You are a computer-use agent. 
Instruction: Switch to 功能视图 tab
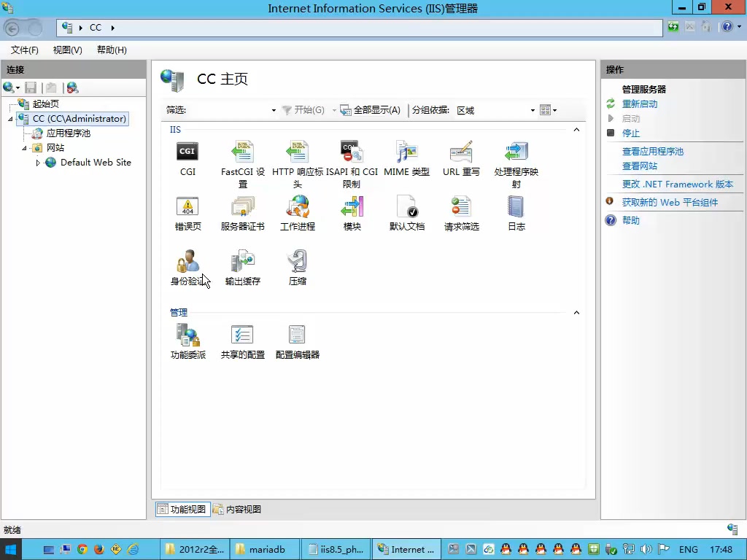click(x=183, y=509)
